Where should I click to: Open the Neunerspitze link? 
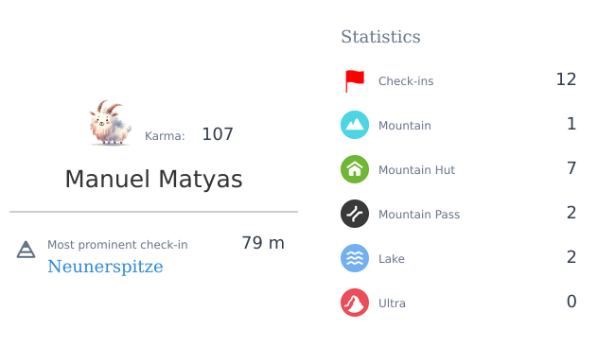[105, 267]
